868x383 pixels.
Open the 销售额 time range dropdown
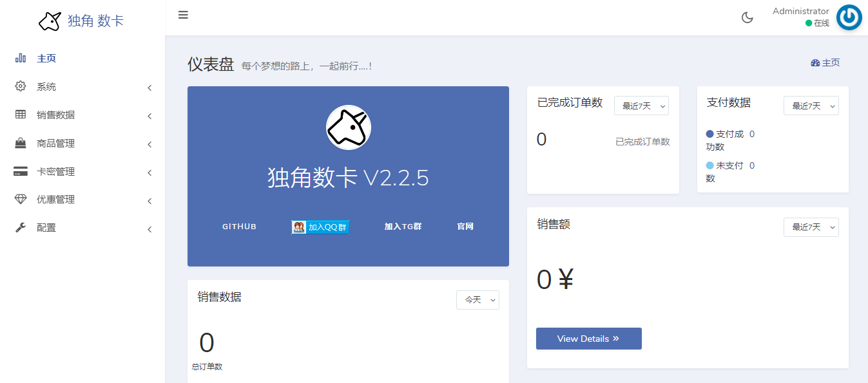(811, 227)
